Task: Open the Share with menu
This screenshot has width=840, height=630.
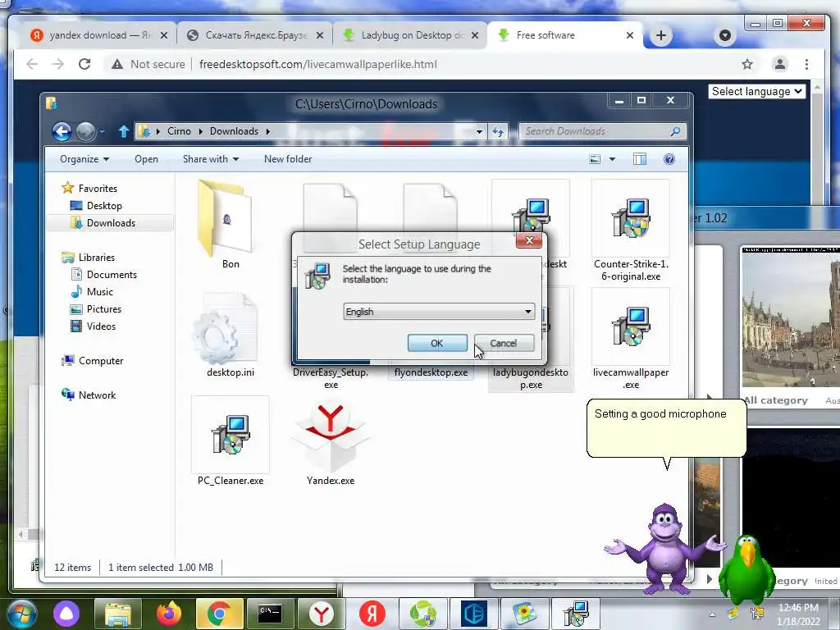Action: tap(211, 159)
